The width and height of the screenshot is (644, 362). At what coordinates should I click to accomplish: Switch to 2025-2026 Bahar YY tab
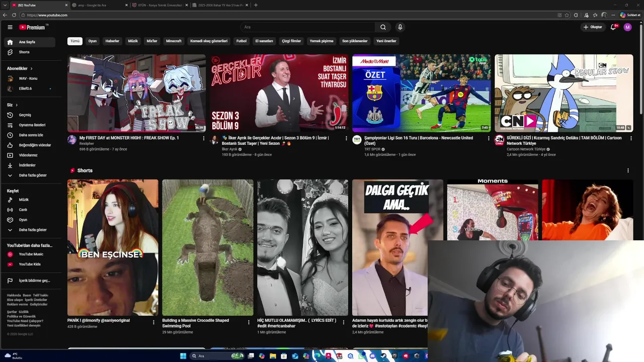219,5
